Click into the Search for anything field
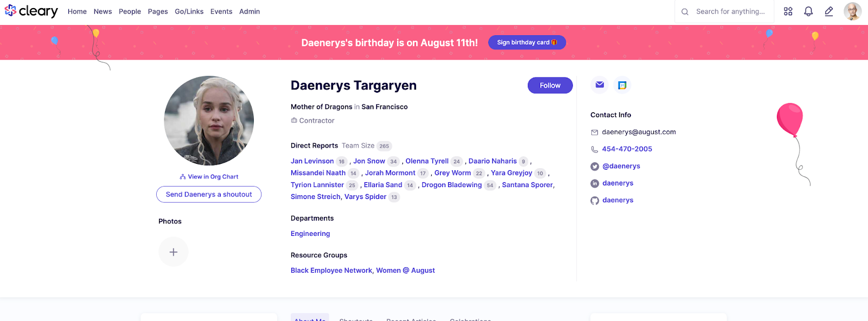This screenshot has height=321, width=868. coord(730,11)
